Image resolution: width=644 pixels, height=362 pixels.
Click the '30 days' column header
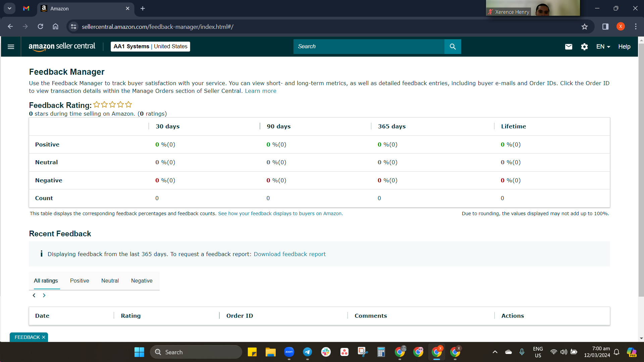[168, 126]
